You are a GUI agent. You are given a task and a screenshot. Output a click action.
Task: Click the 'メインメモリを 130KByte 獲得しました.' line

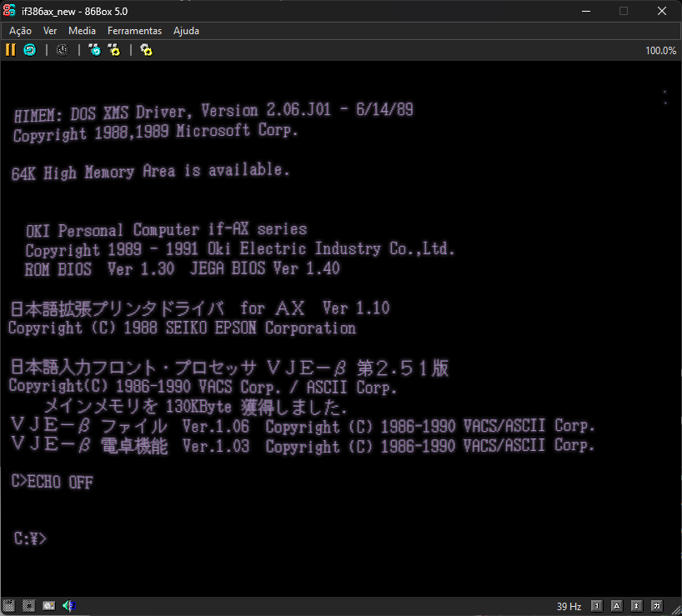(196, 406)
